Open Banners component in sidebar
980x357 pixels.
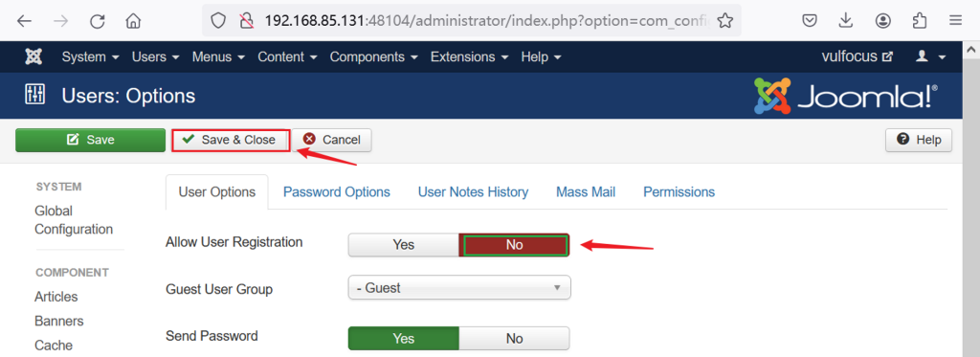58,321
